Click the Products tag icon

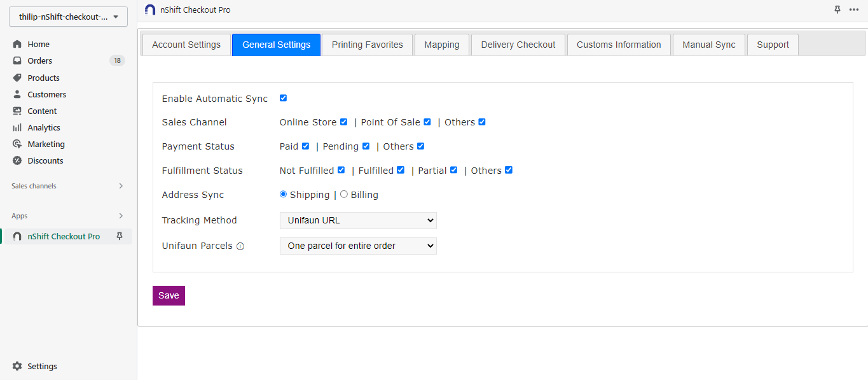point(17,78)
